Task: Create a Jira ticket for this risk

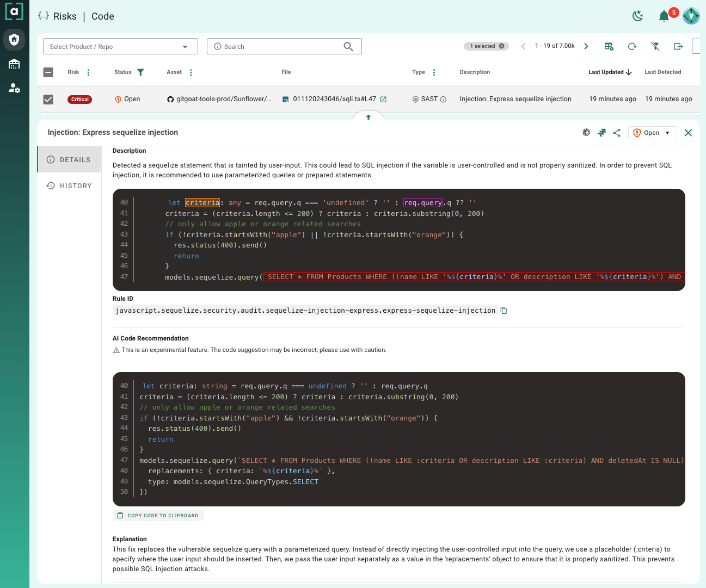Action: coord(601,132)
